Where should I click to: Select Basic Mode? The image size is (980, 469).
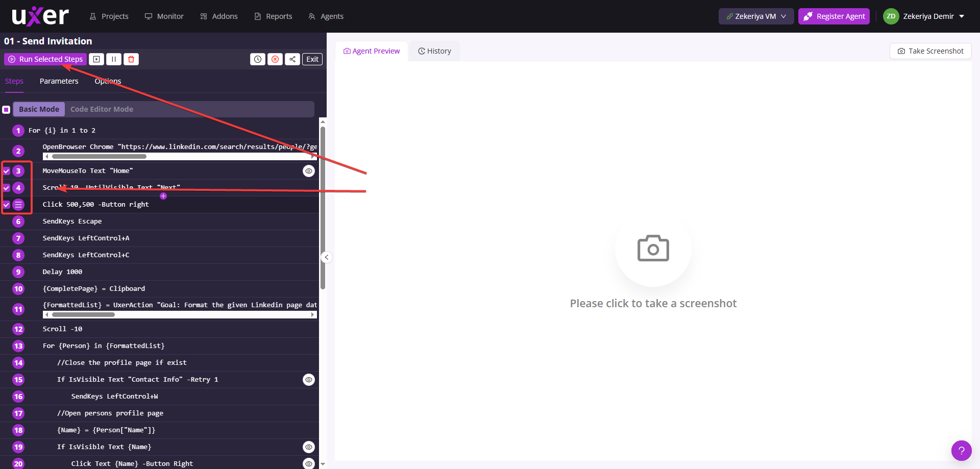(x=39, y=109)
